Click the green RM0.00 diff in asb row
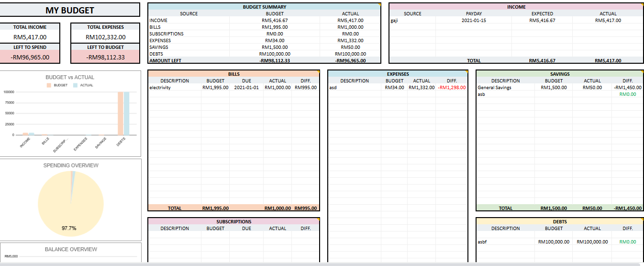644x266 pixels. click(628, 94)
